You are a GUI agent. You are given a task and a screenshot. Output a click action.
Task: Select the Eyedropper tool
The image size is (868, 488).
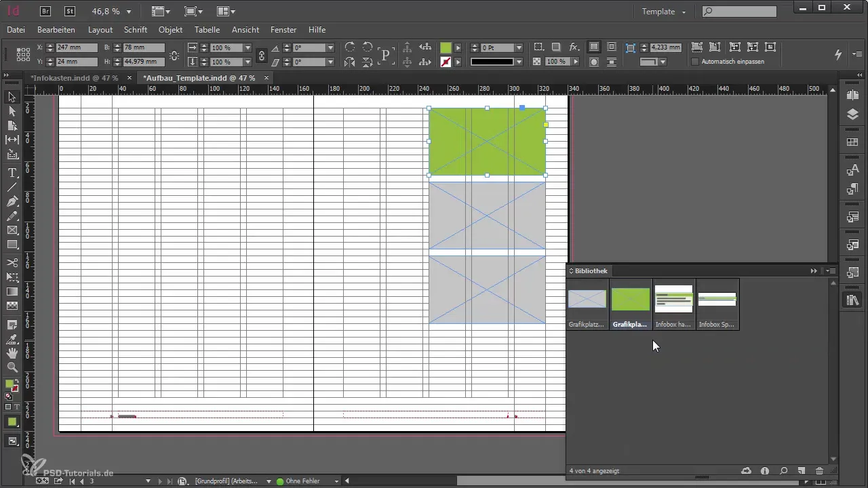click(x=12, y=339)
